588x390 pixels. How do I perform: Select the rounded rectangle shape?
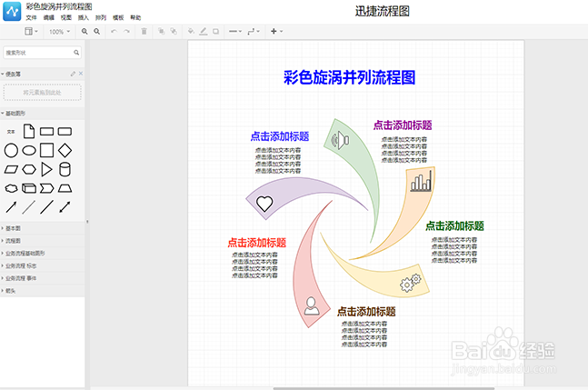click(65, 132)
